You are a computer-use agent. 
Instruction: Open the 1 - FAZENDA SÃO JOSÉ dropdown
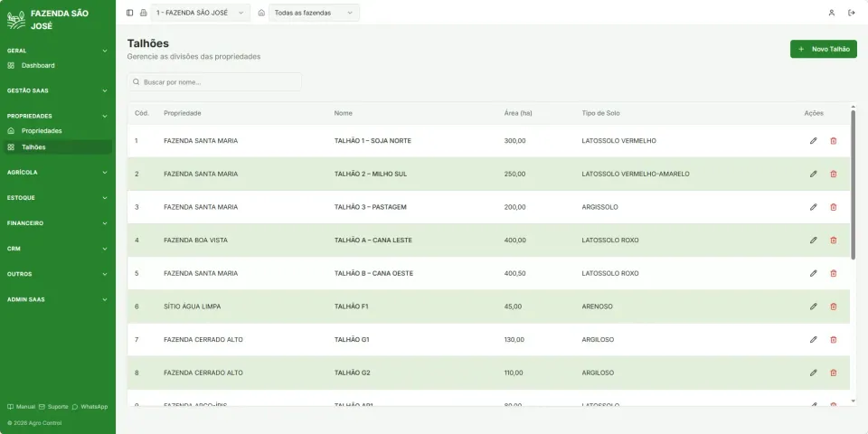(201, 13)
